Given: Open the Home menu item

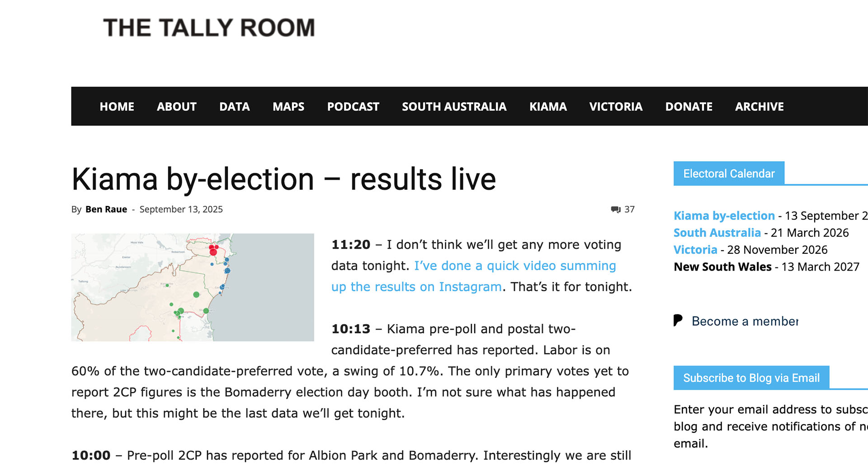Looking at the screenshot, I should tap(117, 107).
